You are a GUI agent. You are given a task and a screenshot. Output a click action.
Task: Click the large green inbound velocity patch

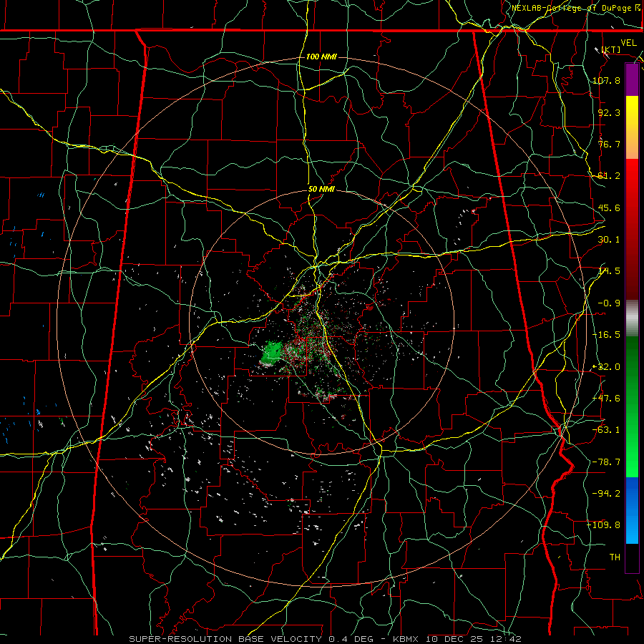click(271, 352)
